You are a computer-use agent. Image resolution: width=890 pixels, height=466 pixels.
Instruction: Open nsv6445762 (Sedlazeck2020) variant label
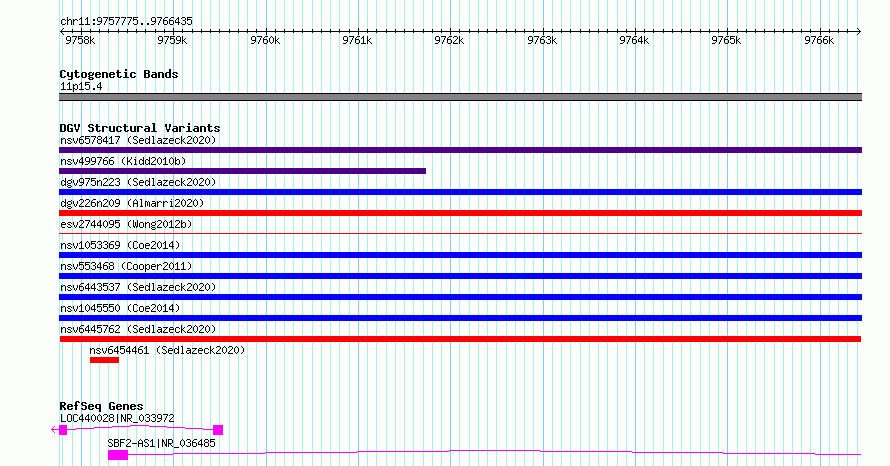[x=138, y=329]
